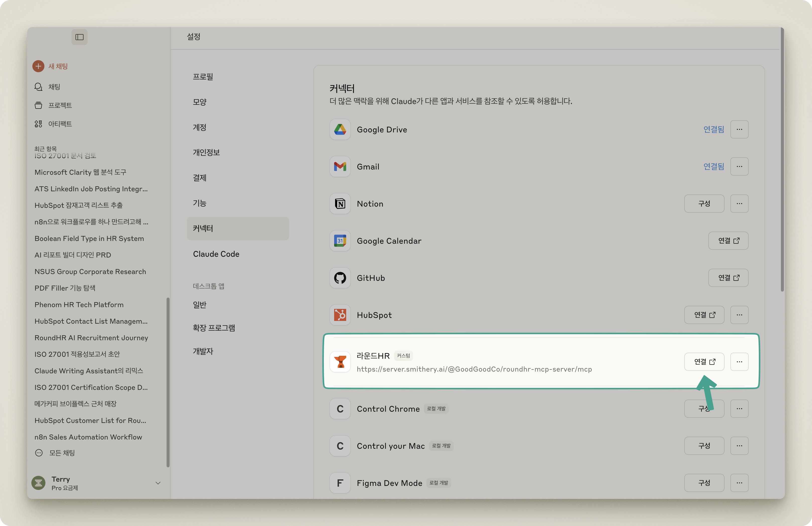The image size is (812, 526).
Task: Open Artifacts from the sidebar icon
Action: (38, 124)
